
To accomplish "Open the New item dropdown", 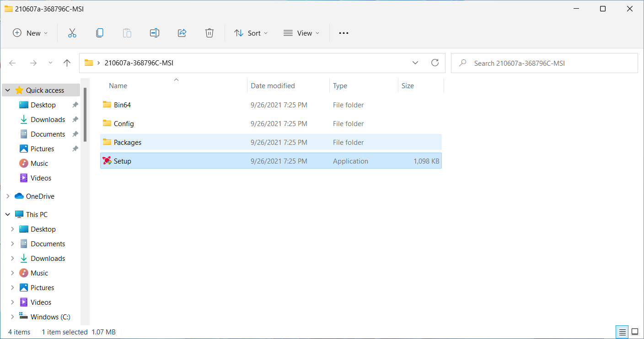I will 30,33.
